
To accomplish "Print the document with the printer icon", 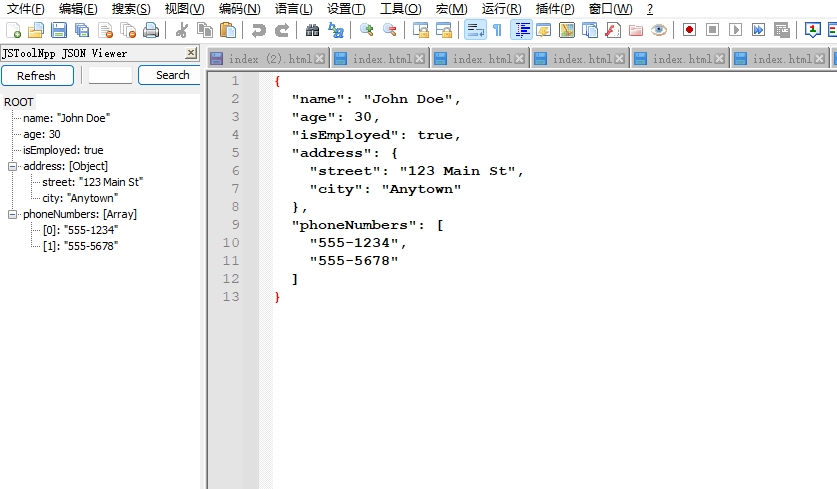I will coord(152,30).
